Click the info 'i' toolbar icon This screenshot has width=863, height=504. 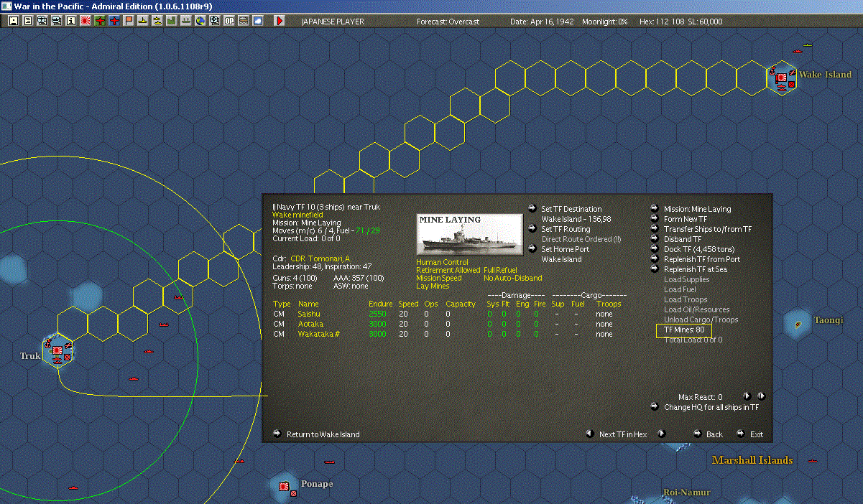[70, 21]
